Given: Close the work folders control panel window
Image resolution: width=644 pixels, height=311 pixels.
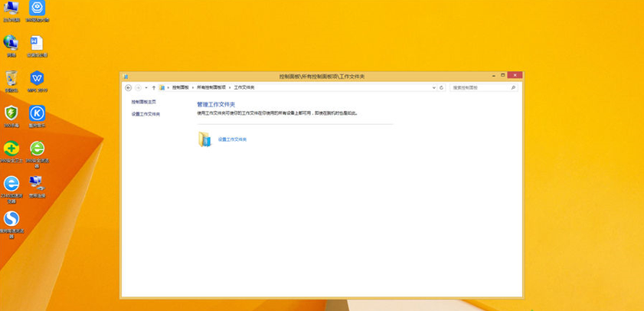Looking at the screenshot, I should 514,76.
